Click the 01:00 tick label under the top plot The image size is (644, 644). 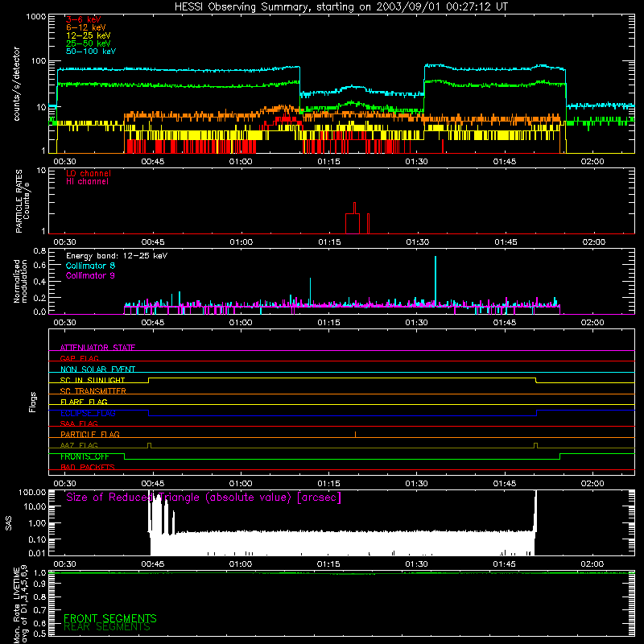(241, 162)
